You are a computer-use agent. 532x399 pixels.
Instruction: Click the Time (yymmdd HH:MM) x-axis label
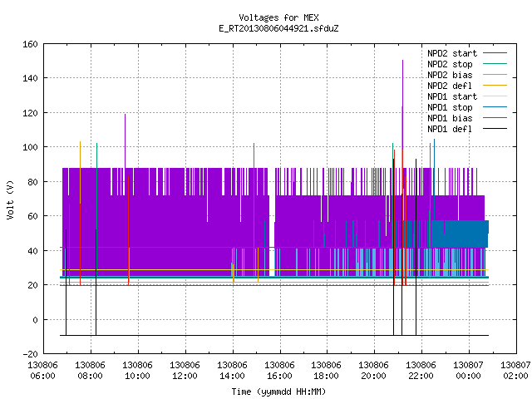pyautogui.click(x=279, y=392)
